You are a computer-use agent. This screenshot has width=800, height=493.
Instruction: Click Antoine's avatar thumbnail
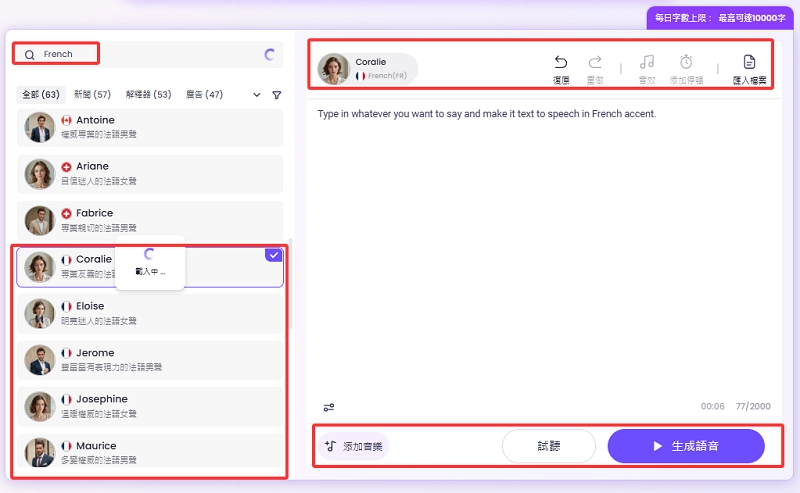click(x=40, y=128)
